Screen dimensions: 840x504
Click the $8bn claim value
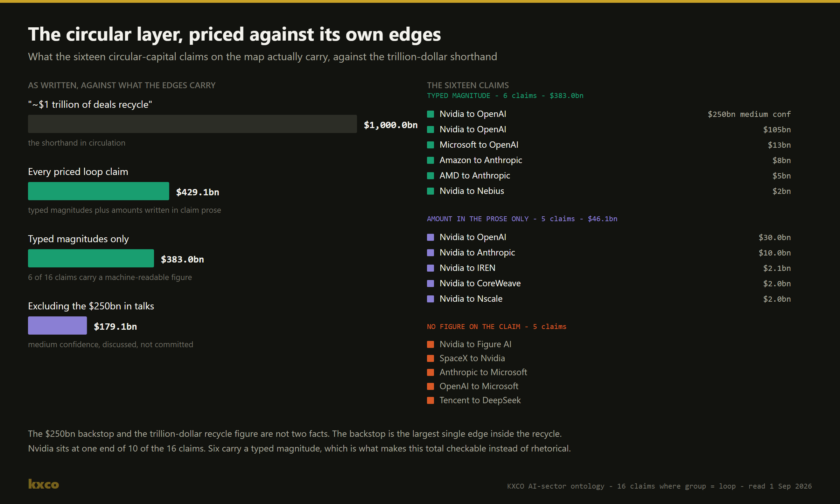pyautogui.click(x=782, y=161)
